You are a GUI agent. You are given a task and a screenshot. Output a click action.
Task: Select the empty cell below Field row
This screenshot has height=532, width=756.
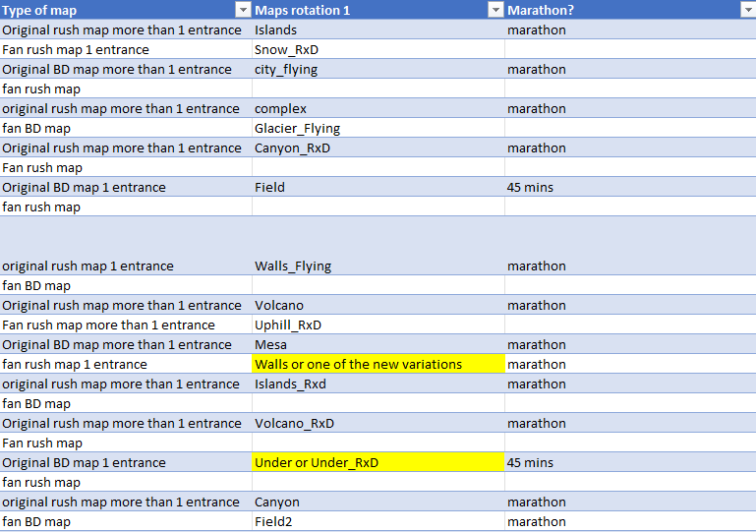[x=378, y=207]
